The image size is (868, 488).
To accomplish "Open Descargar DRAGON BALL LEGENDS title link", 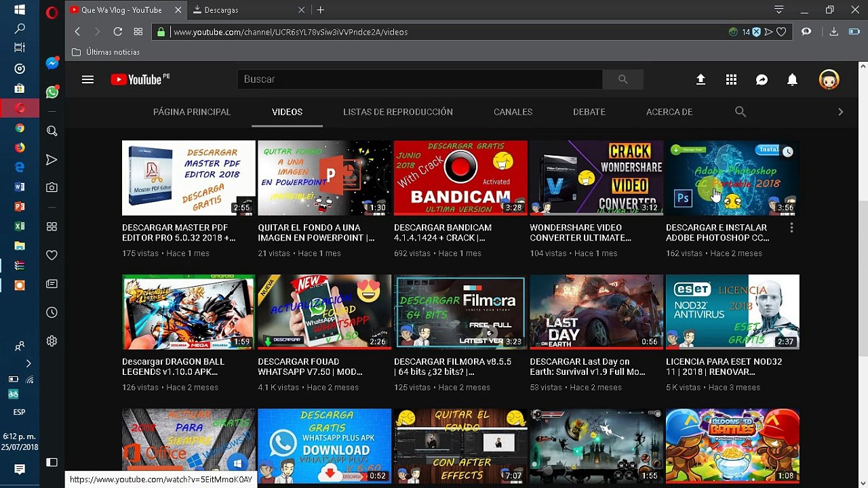I will tap(173, 367).
